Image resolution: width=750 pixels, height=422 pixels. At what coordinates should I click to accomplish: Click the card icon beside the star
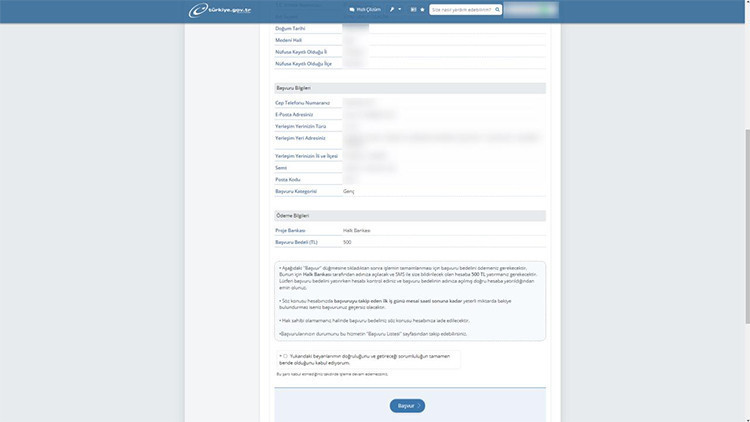pyautogui.click(x=412, y=10)
